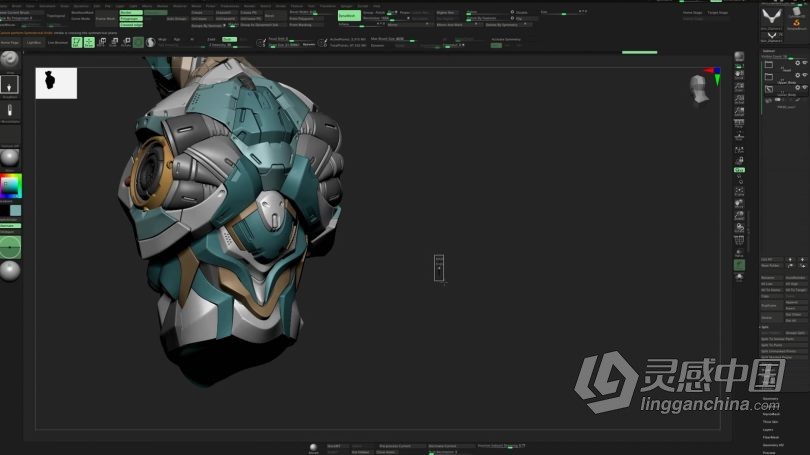
Task: Click the Frame Mesh button
Action: 105,19
